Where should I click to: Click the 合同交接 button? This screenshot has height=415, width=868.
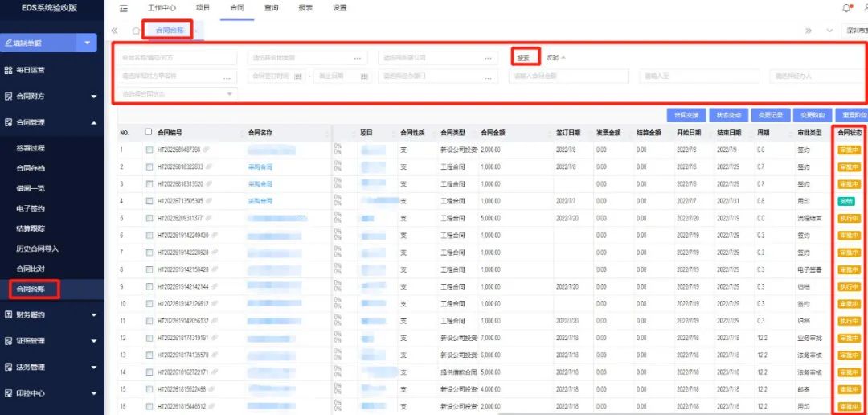[x=686, y=115]
